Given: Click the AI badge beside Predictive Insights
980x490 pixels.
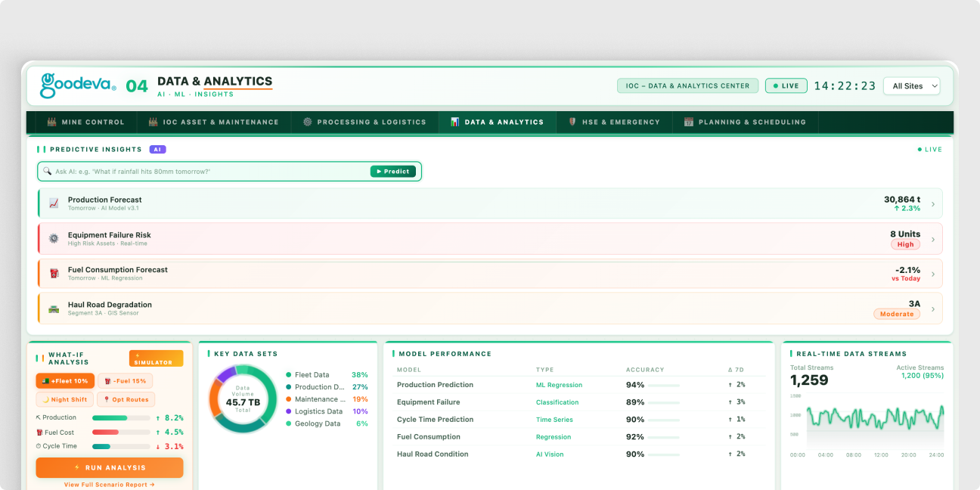Looking at the screenshot, I should click(157, 150).
